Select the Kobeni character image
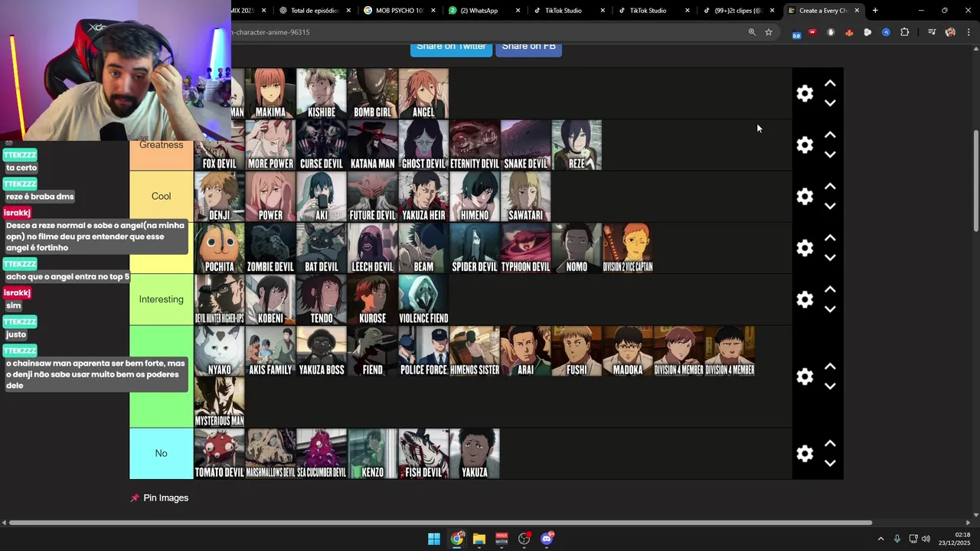The height and width of the screenshot is (551, 980). coord(270,299)
